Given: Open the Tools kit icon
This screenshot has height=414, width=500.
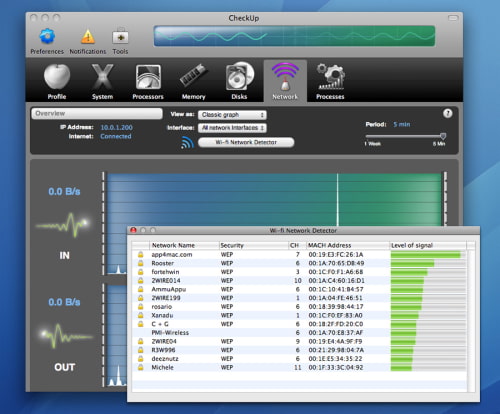Looking at the screenshot, I should click(x=120, y=36).
